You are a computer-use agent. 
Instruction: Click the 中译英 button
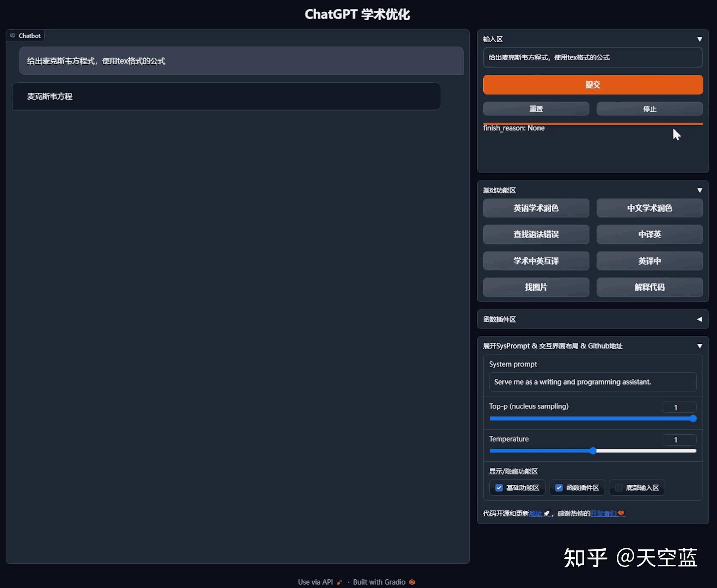click(650, 234)
